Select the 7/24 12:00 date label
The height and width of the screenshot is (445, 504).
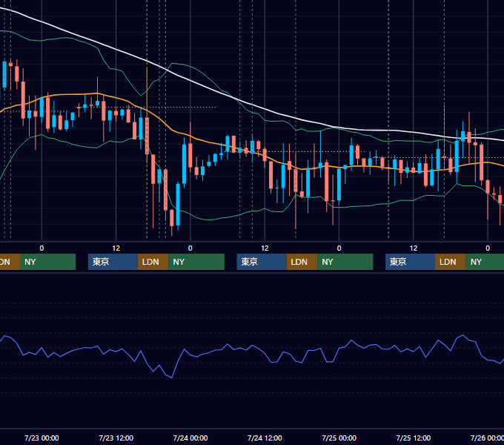click(265, 438)
